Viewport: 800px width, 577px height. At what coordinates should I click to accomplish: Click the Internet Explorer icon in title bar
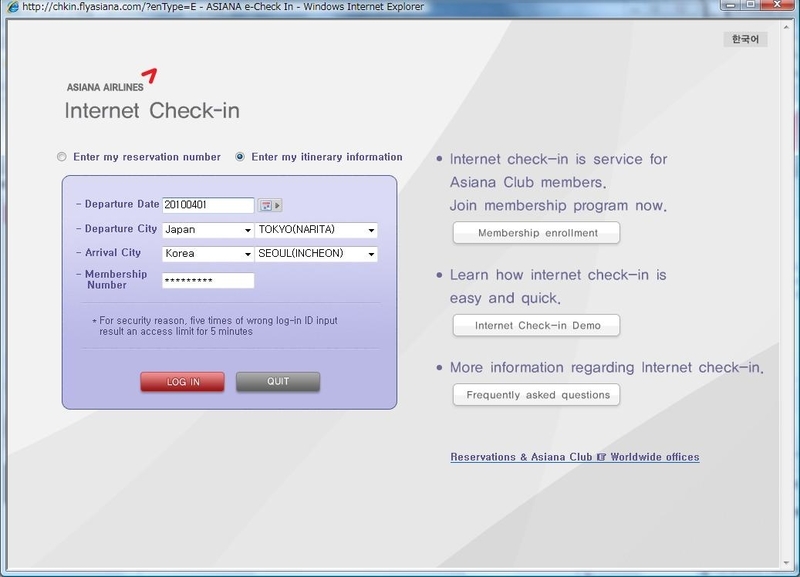click(x=12, y=7)
